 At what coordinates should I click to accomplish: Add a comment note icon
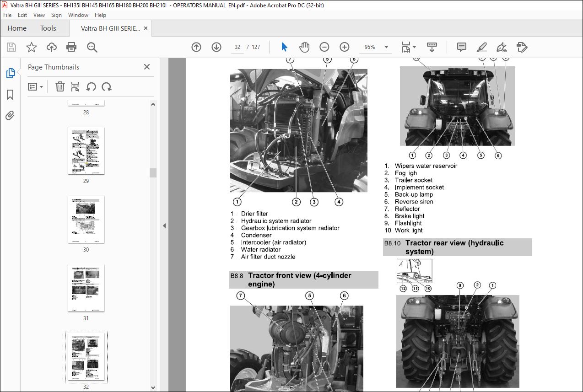[462, 47]
